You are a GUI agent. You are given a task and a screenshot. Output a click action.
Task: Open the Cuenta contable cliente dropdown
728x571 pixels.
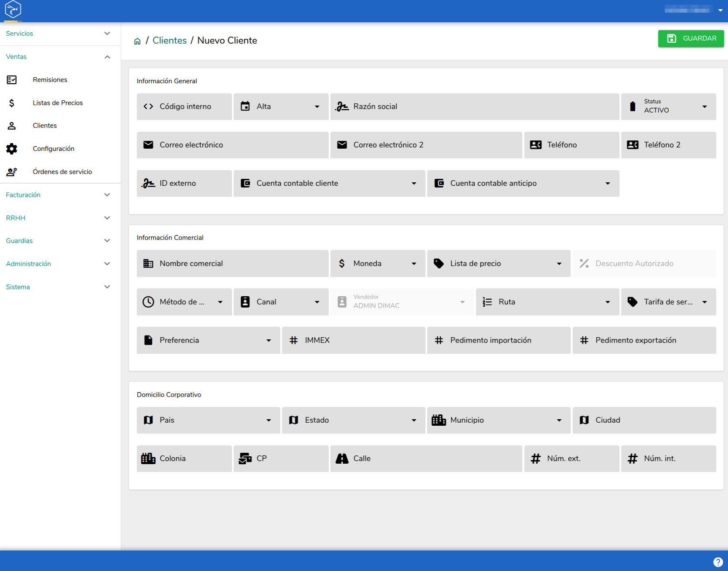pos(330,183)
